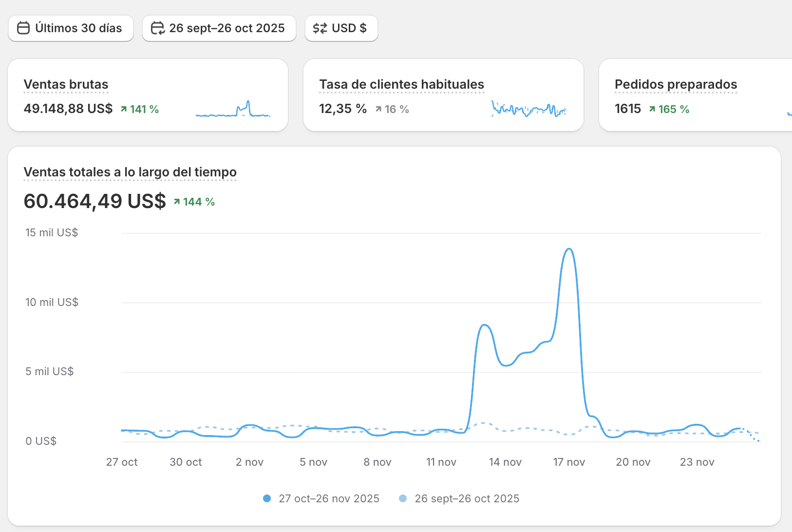792x532 pixels.
Task: Click the 49.148,88 US$ gross sales value
Action: [x=68, y=109]
